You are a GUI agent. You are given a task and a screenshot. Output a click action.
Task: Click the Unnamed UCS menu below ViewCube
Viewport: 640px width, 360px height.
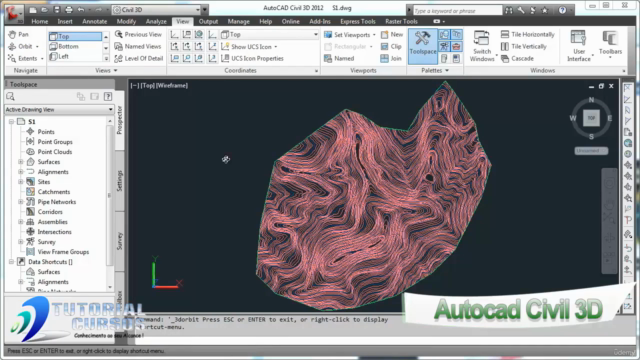coord(591,151)
